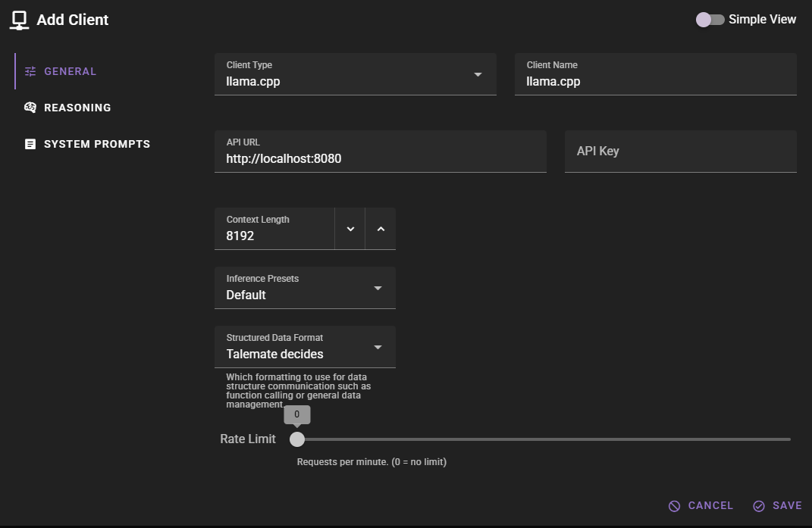Select the General tab

tap(70, 71)
